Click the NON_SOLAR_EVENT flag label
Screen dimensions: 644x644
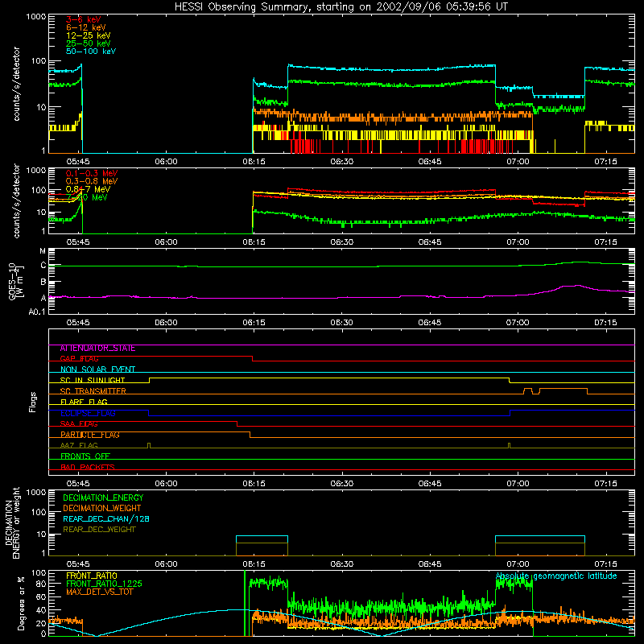pyautogui.click(x=97, y=369)
